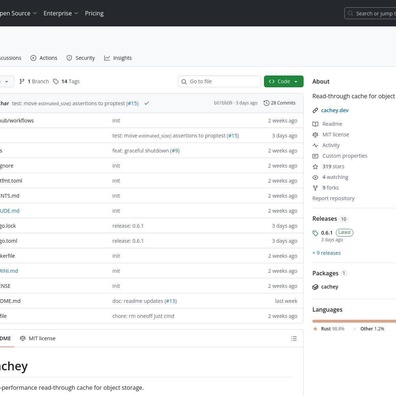Click the commit status checkmark icon
Image resolution: width=396 pixels, height=396 pixels.
pos(146,103)
